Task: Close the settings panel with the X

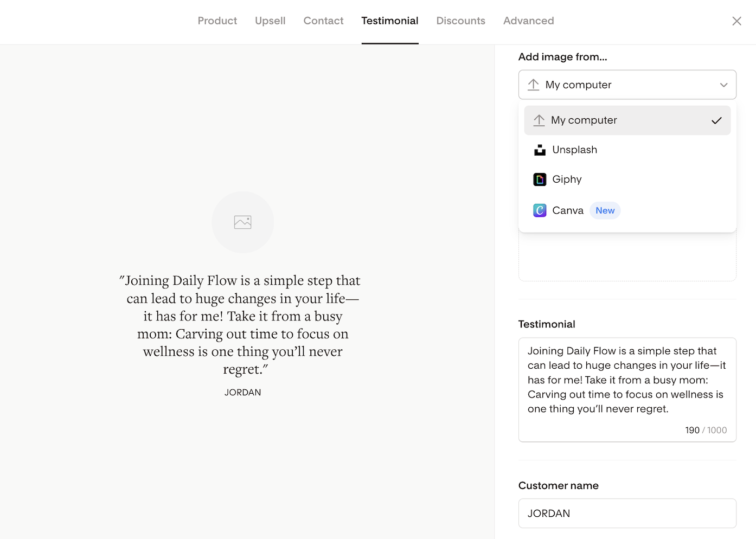Action: 736,21
